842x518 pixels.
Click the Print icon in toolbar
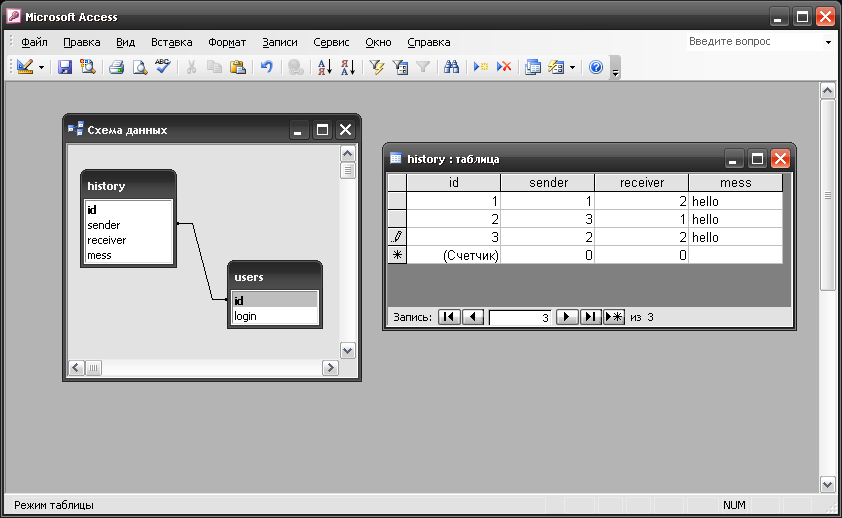[x=116, y=67]
